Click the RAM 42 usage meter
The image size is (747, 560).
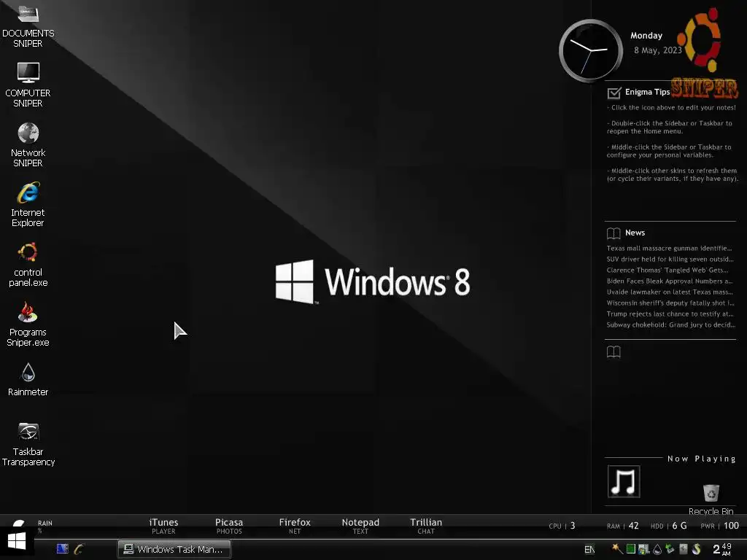coord(623,526)
